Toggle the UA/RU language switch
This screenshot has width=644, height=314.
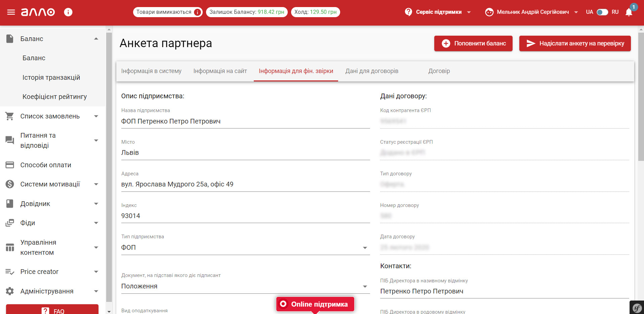602,12
